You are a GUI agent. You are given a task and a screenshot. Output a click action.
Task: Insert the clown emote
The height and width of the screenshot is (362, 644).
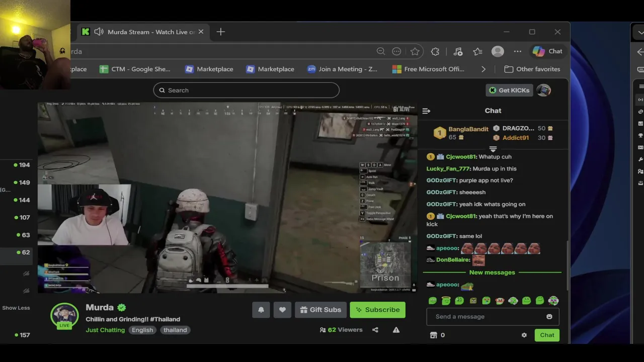tap(500, 301)
